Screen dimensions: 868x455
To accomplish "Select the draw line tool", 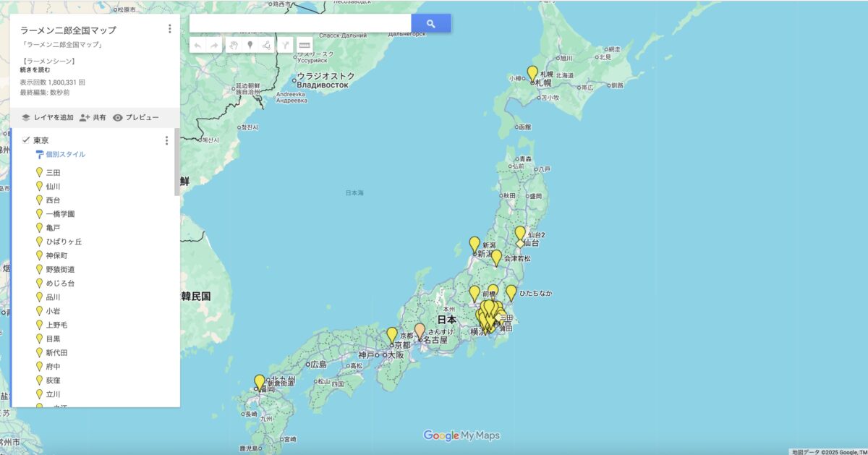I will click(x=267, y=46).
